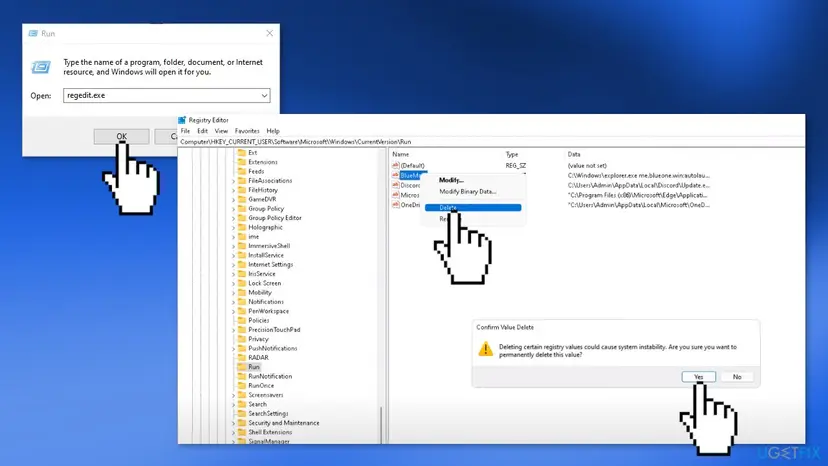Viewport: 828px width, 466px height.
Task: Click the Notifications key folder icon
Action: click(x=242, y=302)
